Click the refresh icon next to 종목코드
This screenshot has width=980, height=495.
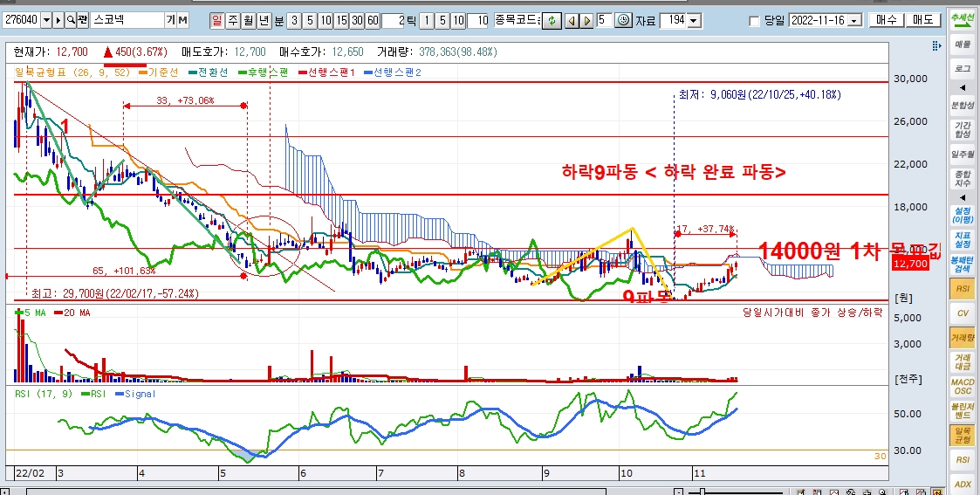pos(551,20)
